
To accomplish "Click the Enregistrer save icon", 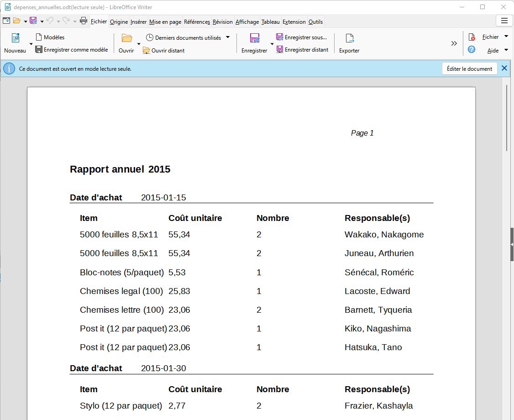I will tap(253, 39).
